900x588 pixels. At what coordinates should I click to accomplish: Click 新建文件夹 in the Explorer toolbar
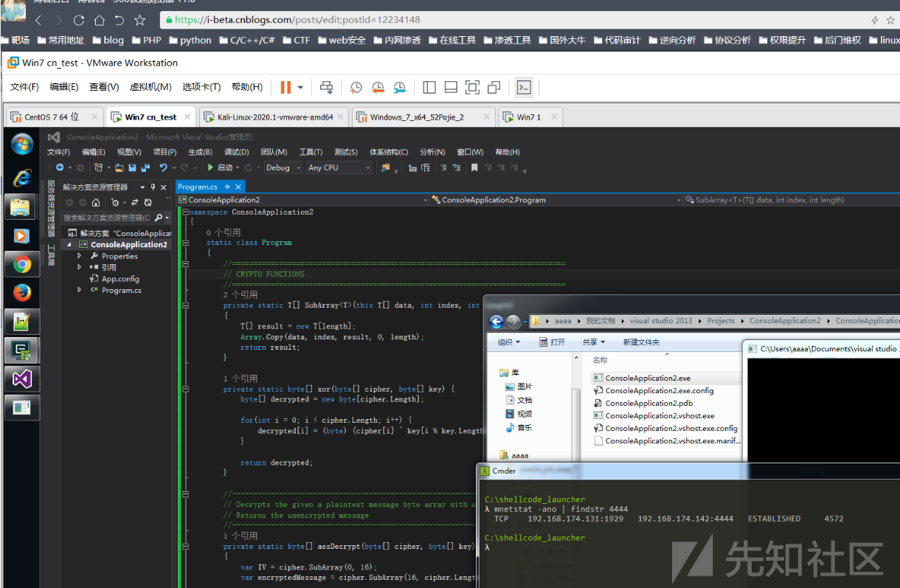pyautogui.click(x=641, y=342)
